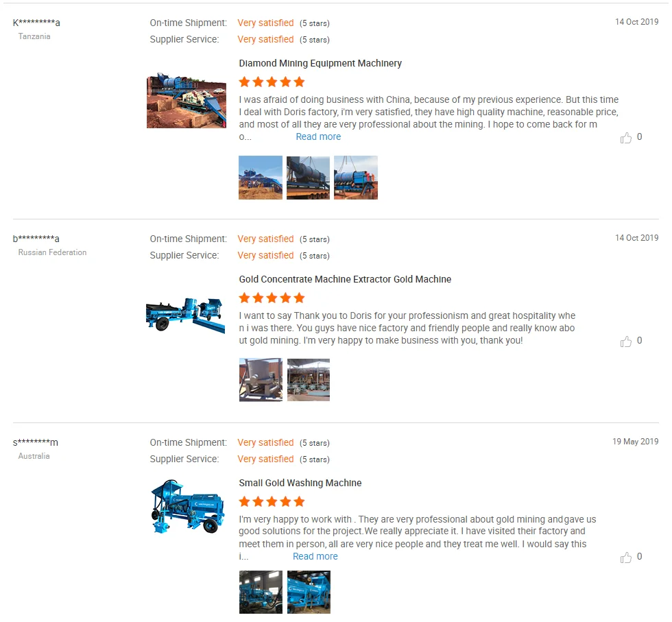This screenshot has height=622, width=672.
Task: Click five-star rating under Gold Concentrate Machine
Action: coord(272,298)
